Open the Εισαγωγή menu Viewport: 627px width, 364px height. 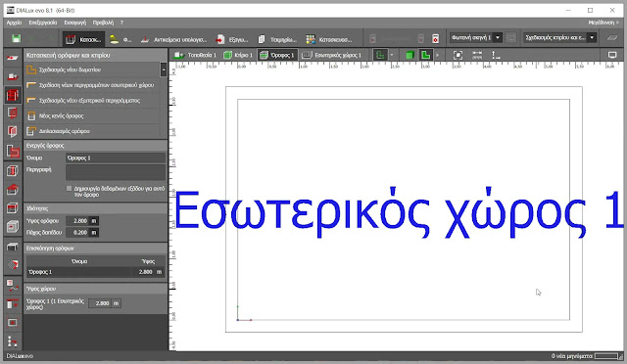(75, 23)
